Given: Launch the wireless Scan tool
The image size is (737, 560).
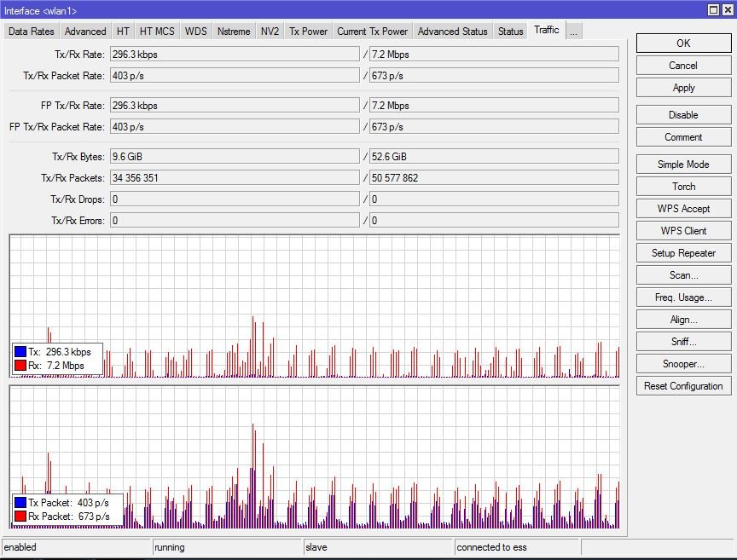Looking at the screenshot, I should (683, 275).
